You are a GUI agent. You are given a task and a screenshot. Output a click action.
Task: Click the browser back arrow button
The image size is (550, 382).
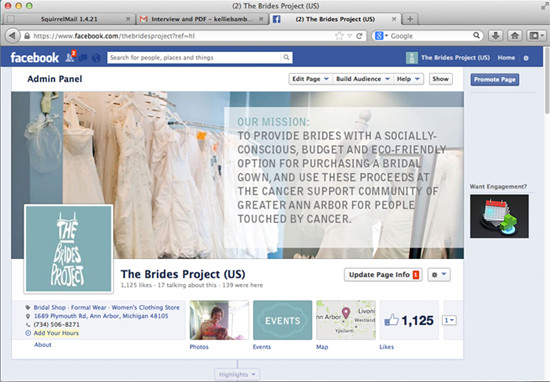tap(12, 35)
